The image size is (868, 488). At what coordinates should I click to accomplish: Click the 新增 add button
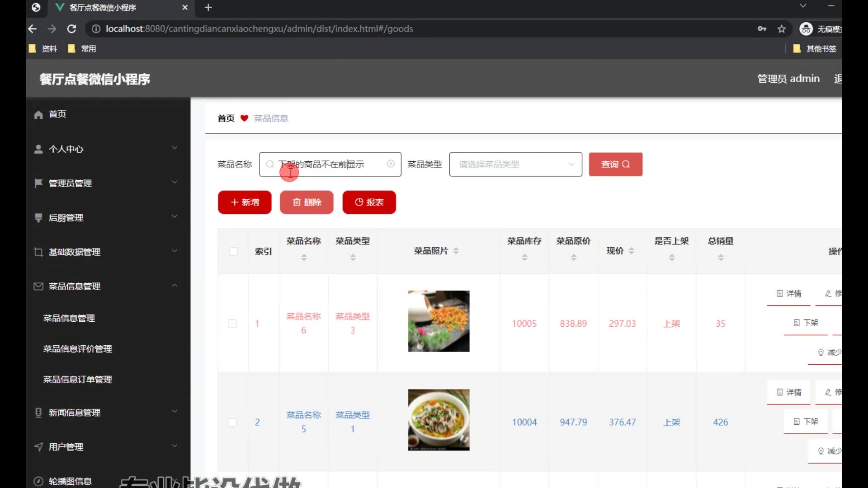pyautogui.click(x=245, y=202)
